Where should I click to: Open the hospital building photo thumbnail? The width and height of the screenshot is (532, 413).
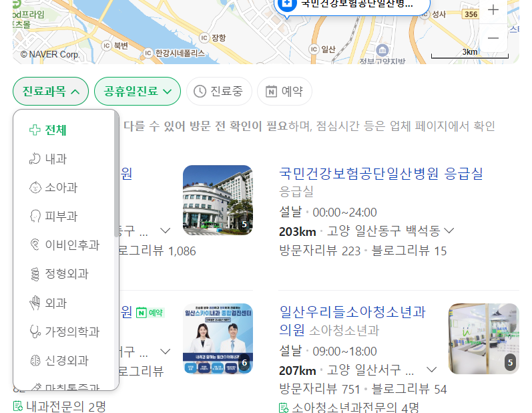pyautogui.click(x=218, y=200)
